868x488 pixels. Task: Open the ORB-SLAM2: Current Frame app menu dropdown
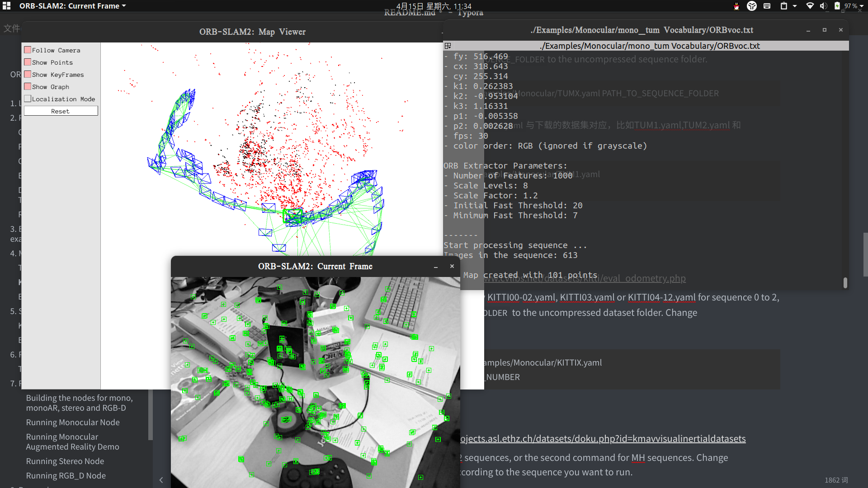pos(72,6)
